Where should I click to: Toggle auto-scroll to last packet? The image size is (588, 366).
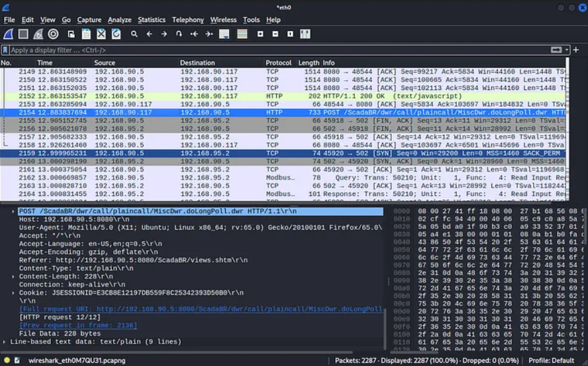[x=224, y=34]
